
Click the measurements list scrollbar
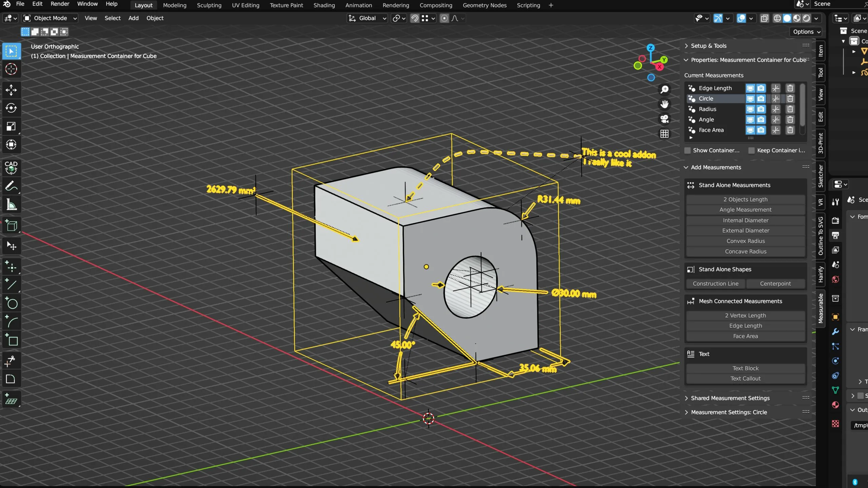[x=802, y=105]
